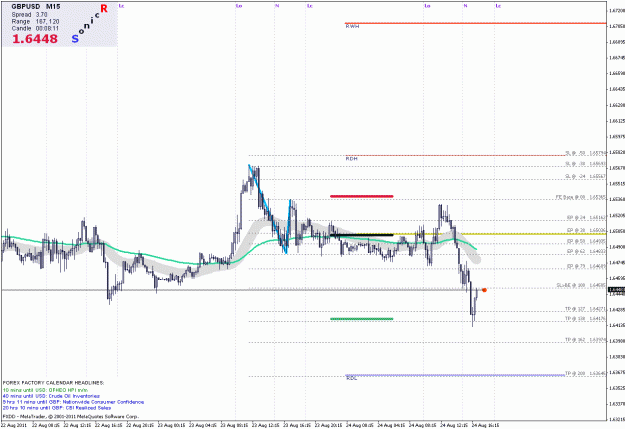Click the orange dot at the current price

point(484,290)
